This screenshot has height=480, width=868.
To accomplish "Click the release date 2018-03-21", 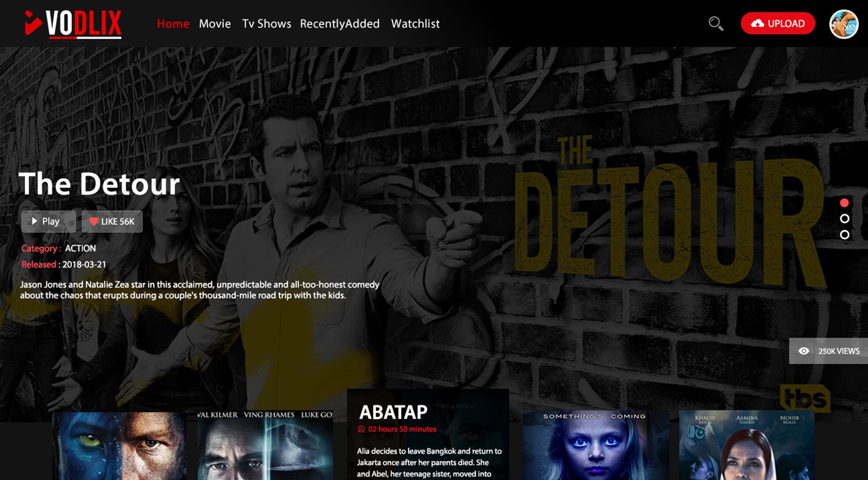I will point(84,264).
